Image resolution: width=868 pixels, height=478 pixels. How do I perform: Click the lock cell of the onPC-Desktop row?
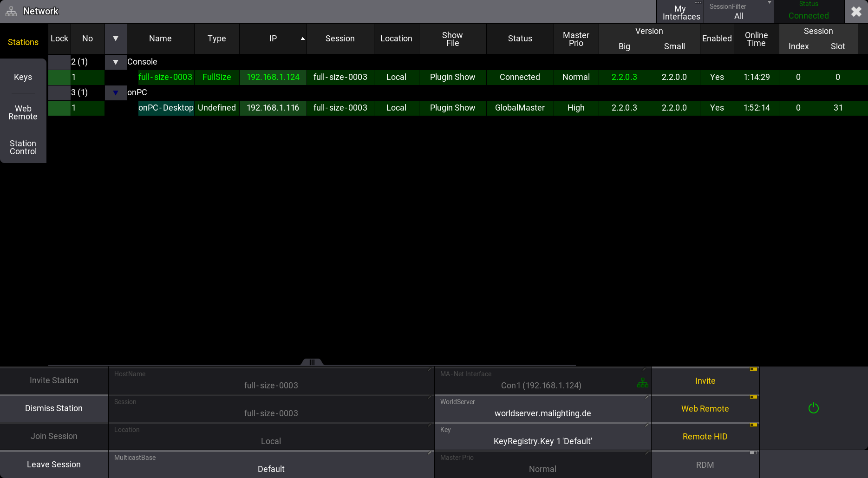click(x=59, y=108)
